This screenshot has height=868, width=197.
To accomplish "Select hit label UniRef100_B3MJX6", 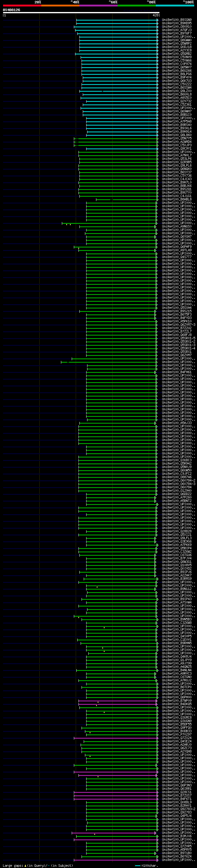I will pos(177,836).
